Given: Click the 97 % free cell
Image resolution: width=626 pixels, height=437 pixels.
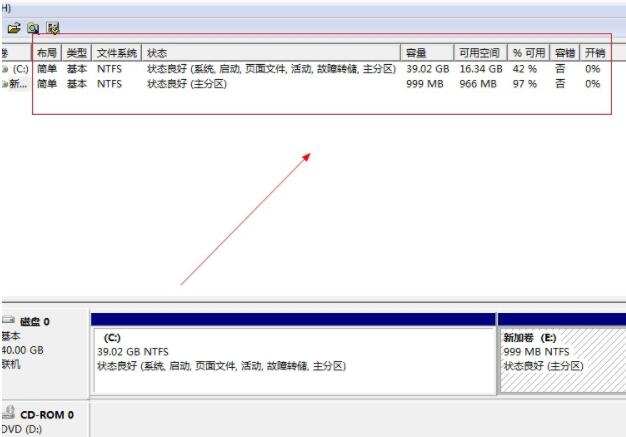Looking at the screenshot, I should point(525,84).
